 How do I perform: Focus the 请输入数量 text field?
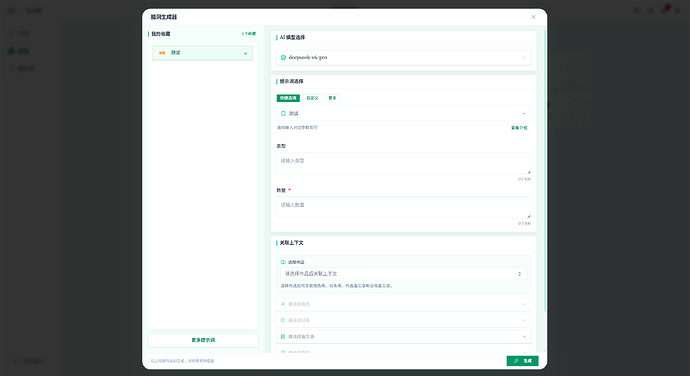point(404,207)
